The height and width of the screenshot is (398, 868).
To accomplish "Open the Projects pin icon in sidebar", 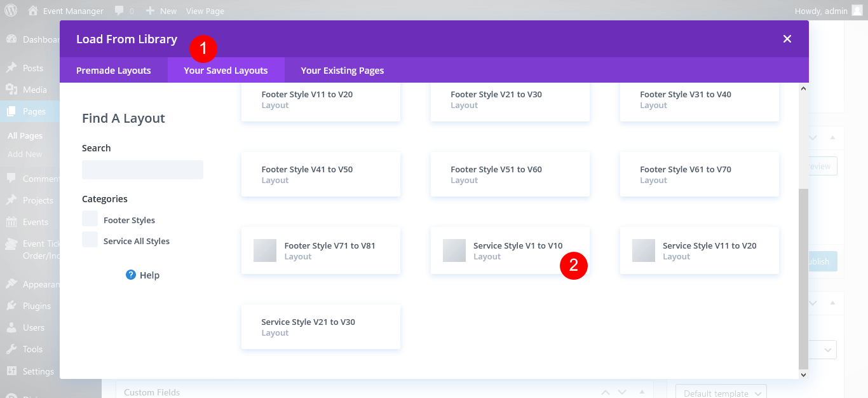I will pyautogui.click(x=11, y=200).
